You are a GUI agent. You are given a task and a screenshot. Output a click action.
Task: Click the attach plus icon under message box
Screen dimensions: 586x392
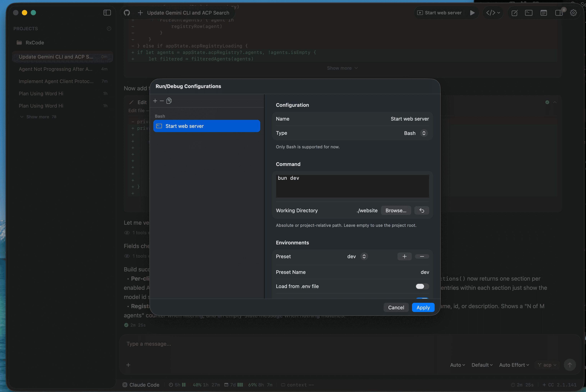point(128,365)
